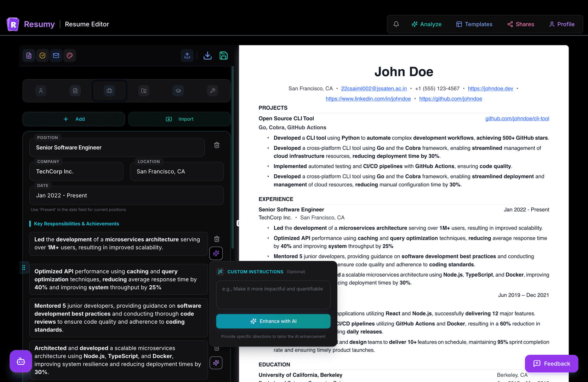This screenshot has height=382, width=588.
Task: Open github.com/johndoe/cli-tool project link
Action: coord(517,118)
